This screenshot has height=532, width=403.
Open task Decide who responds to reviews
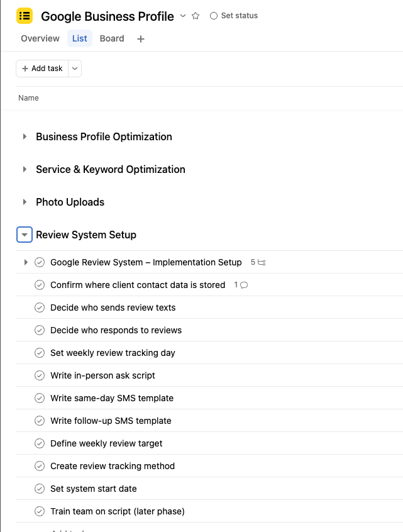116,330
